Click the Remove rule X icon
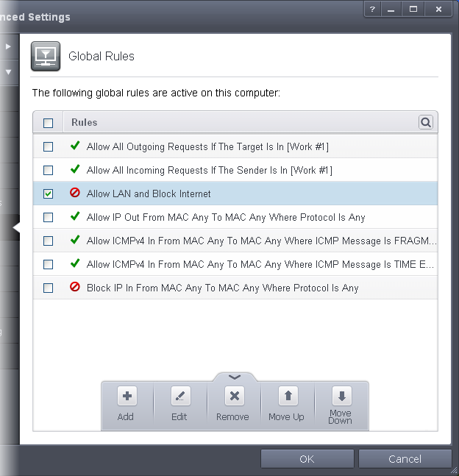Screen dimensions: 459x476 pos(234,397)
